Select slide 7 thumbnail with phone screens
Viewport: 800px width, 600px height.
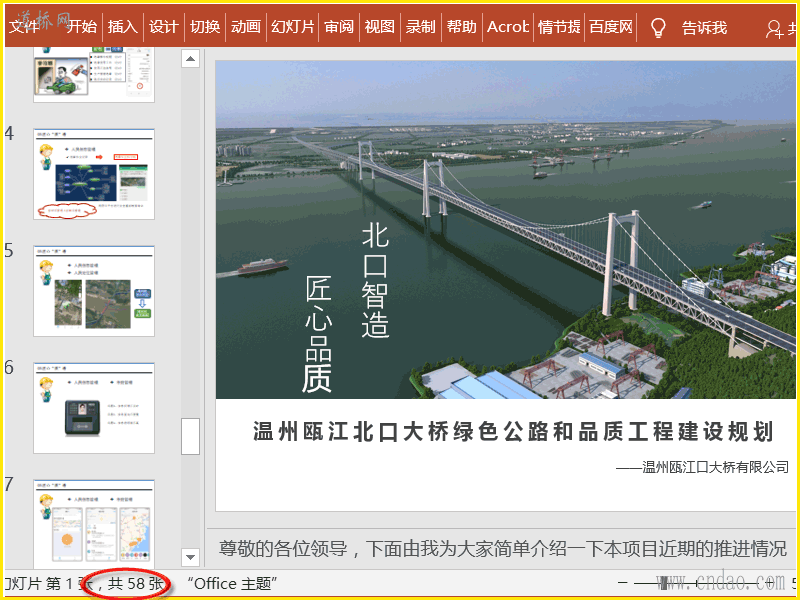[x=94, y=524]
